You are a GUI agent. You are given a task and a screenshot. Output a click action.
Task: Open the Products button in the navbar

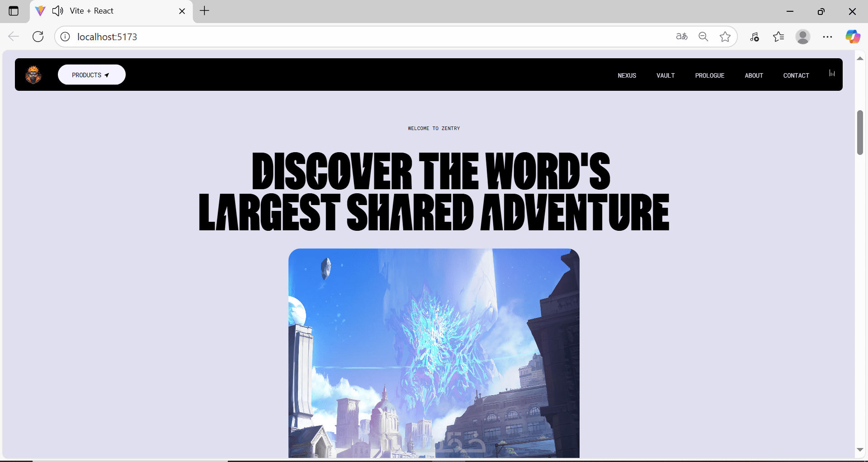click(92, 75)
